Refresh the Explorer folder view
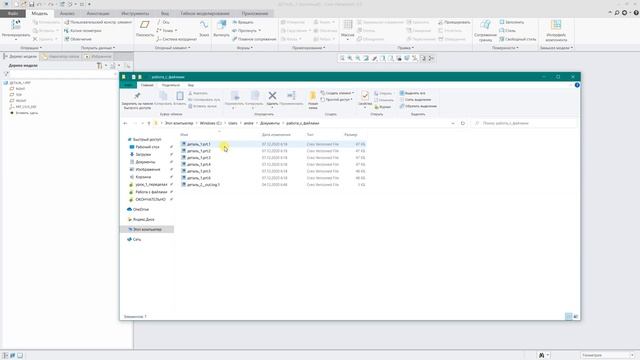The height and width of the screenshot is (360, 640). (x=462, y=123)
